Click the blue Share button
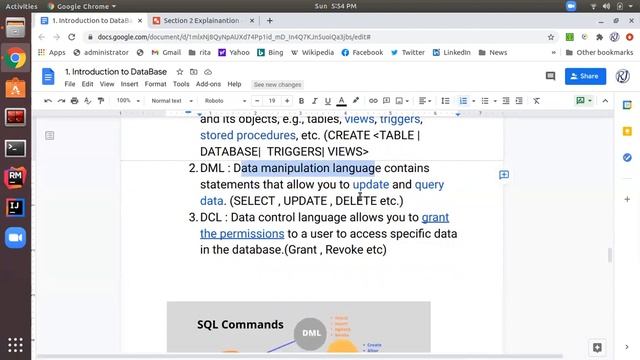Screen dimensions: 640x360 (585, 76)
